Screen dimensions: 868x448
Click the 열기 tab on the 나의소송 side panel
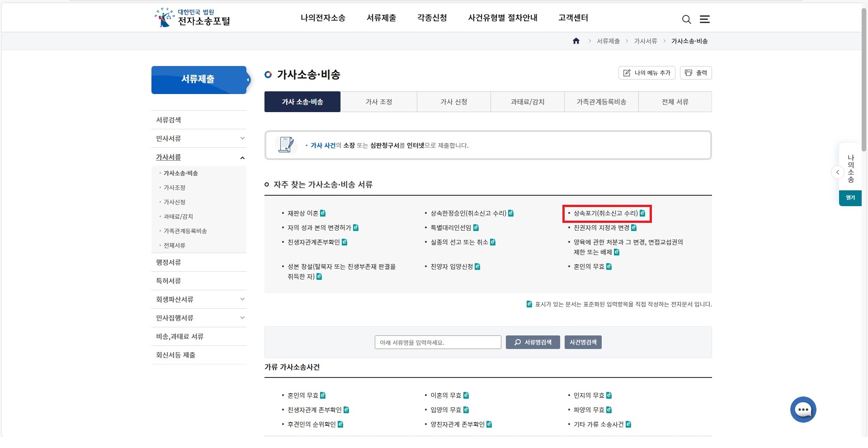click(850, 198)
